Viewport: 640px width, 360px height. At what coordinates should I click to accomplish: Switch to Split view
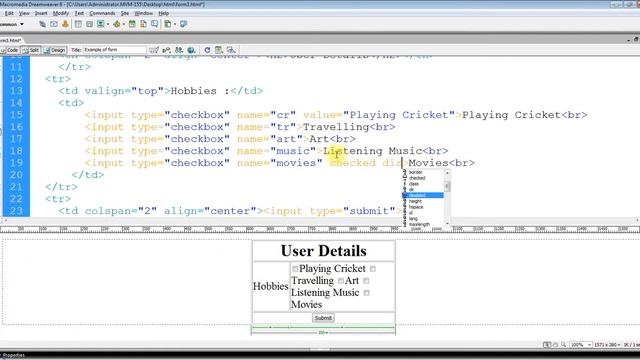31,50
